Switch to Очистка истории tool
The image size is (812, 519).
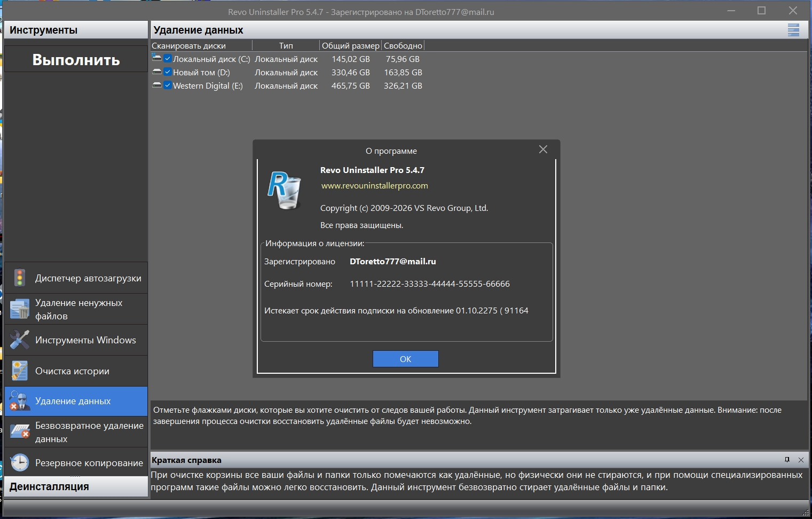coord(76,371)
